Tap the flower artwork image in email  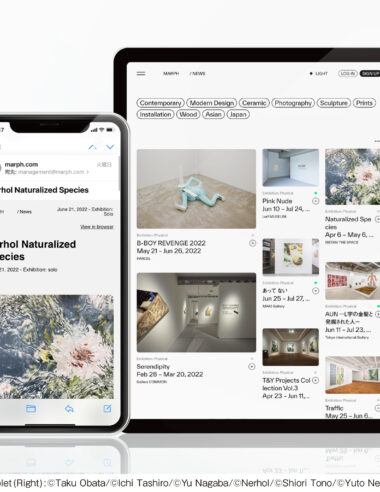[x=57, y=347]
